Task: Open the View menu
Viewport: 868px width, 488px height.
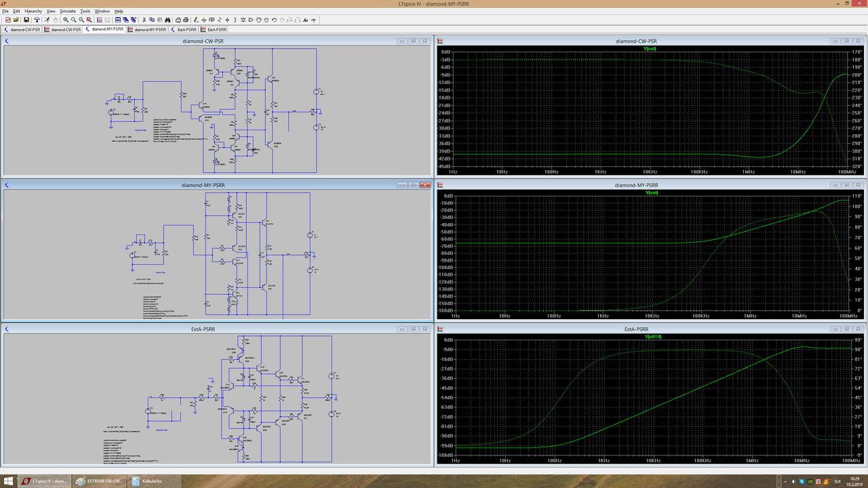Action: pos(51,12)
